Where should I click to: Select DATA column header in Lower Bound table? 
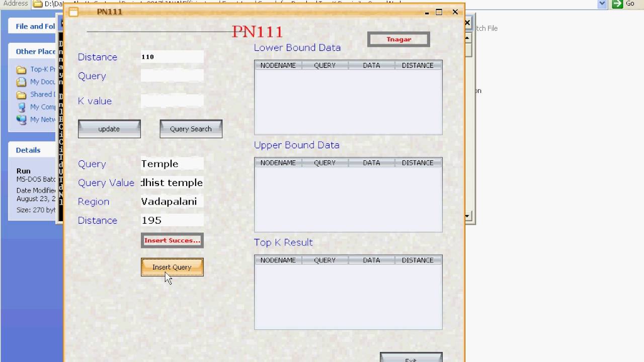click(371, 65)
